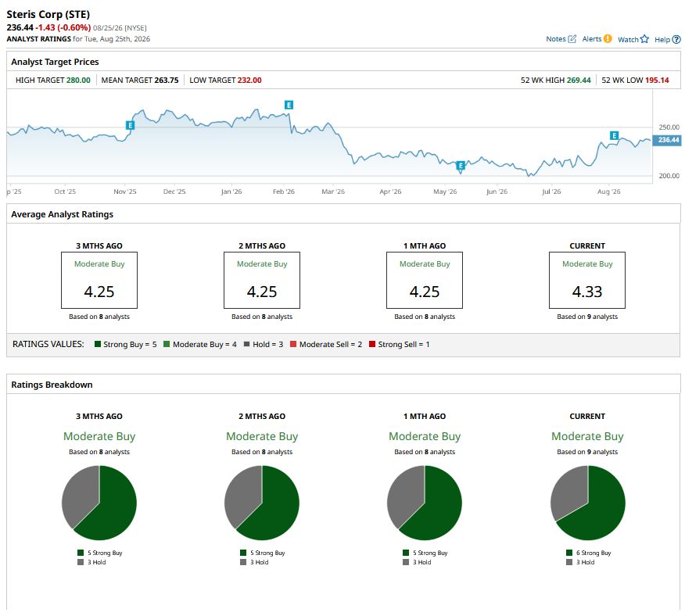The height and width of the screenshot is (616, 685).
Task: Click the 3 MTHS AGO 4.25 rating box
Action: pos(99,280)
